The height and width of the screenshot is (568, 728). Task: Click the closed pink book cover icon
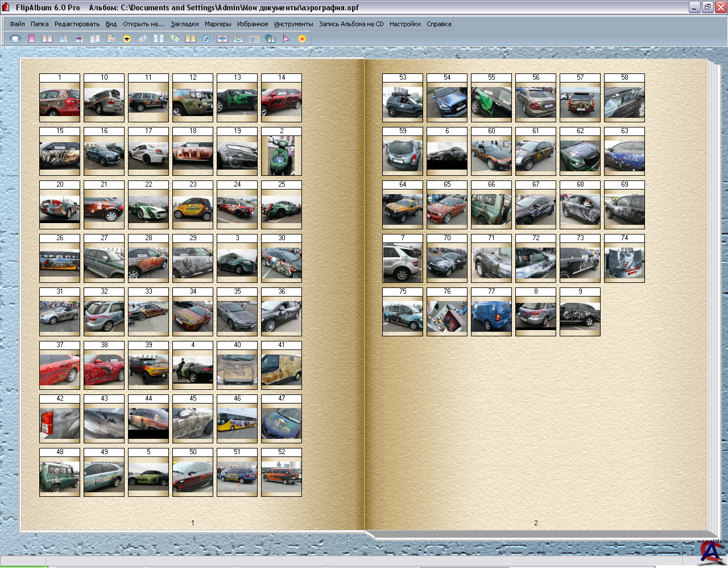click(31, 39)
